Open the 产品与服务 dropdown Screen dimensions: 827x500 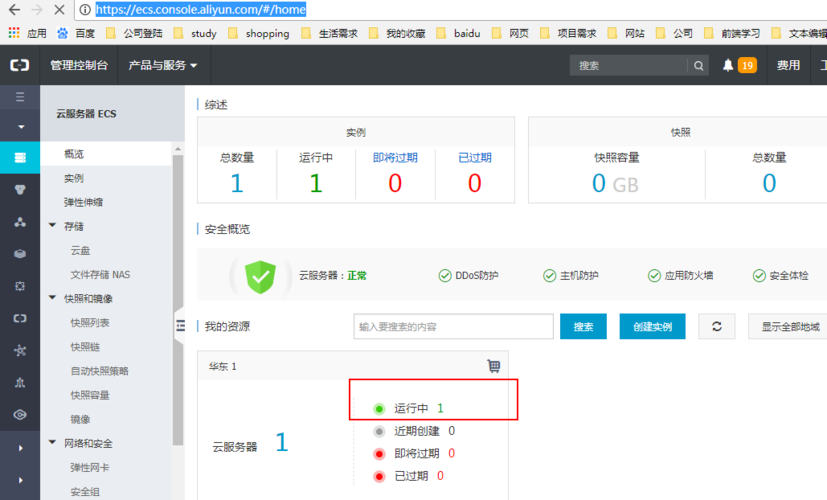(x=162, y=65)
